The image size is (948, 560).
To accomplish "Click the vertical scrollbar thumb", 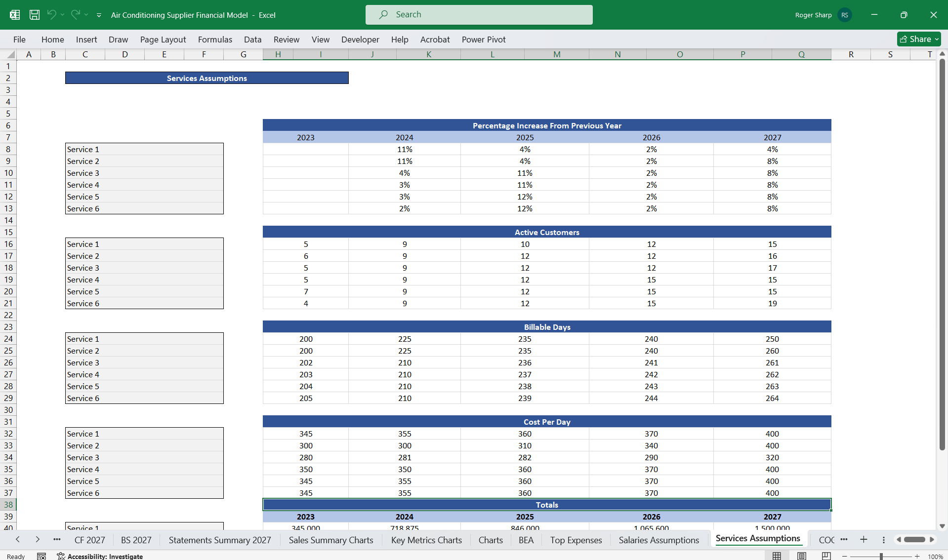I will (x=942, y=254).
